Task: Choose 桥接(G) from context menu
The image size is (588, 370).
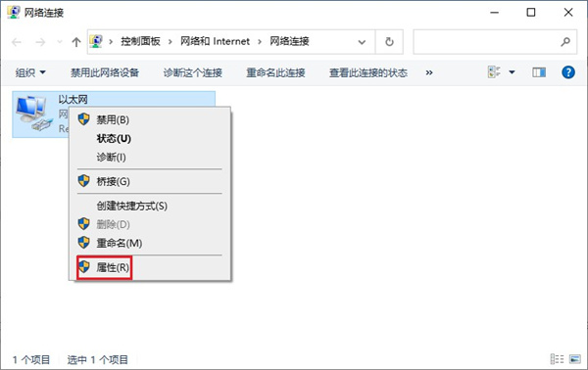Action: click(x=150, y=182)
